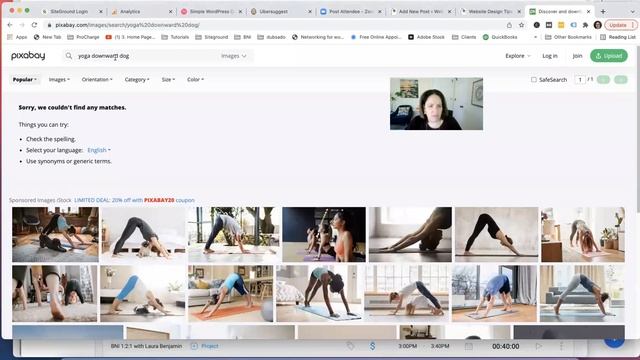Click the Log in link
This screenshot has height=360, width=640.
(550, 56)
